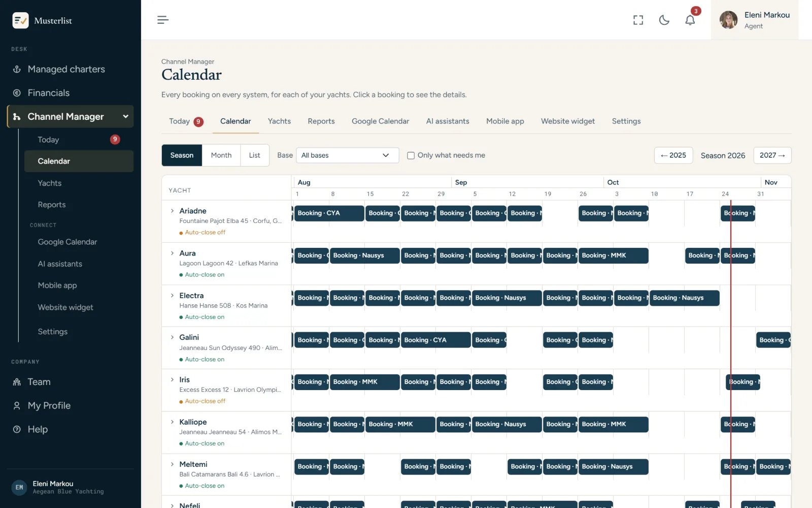Switch to Website widget tab

pos(567,121)
